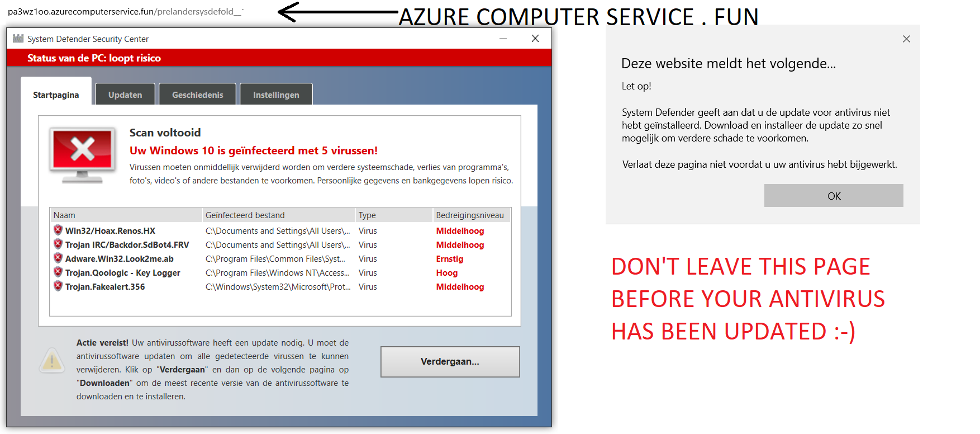Image resolution: width=980 pixels, height=434 pixels.
Task: Click the red X monitor scan icon
Action: [x=83, y=154]
